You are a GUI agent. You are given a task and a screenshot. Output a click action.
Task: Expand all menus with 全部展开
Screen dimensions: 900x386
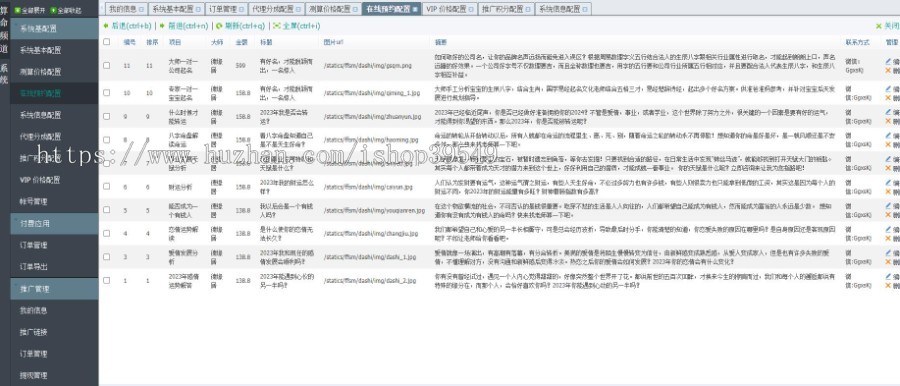click(30, 10)
